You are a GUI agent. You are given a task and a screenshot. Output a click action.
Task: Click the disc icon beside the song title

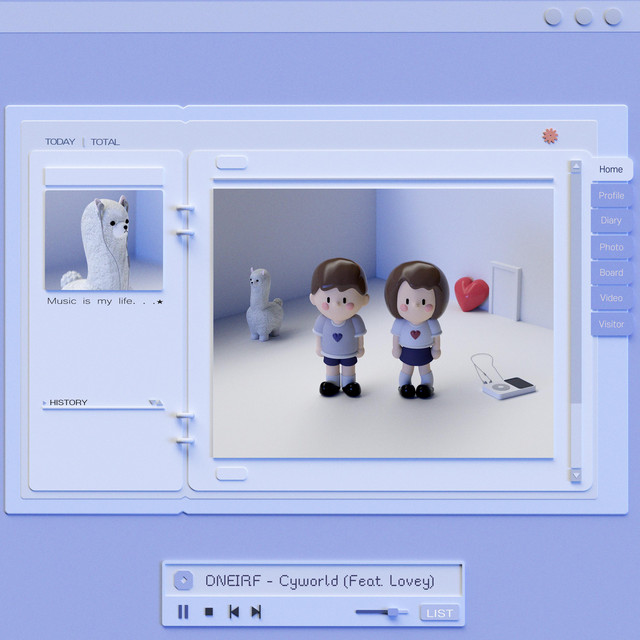pos(183,581)
